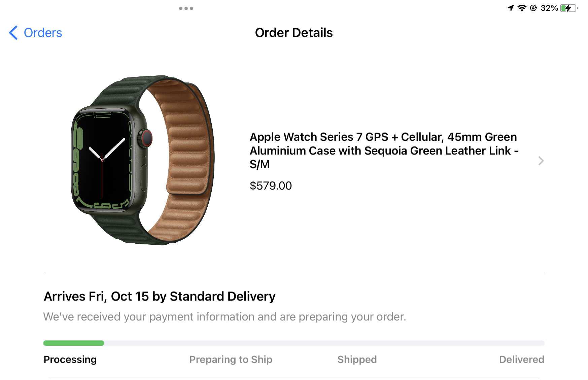Expand item details with right chevron

[541, 161]
